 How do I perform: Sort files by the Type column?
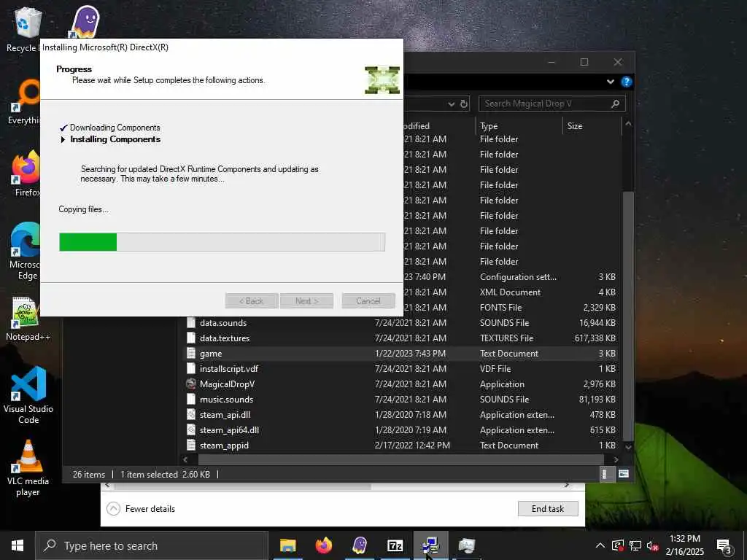[x=519, y=125]
